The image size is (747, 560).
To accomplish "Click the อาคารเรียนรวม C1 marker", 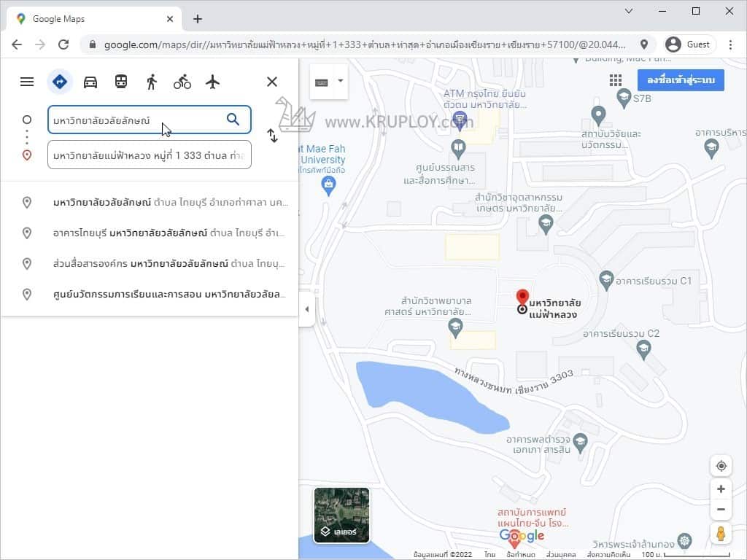I will click(606, 280).
